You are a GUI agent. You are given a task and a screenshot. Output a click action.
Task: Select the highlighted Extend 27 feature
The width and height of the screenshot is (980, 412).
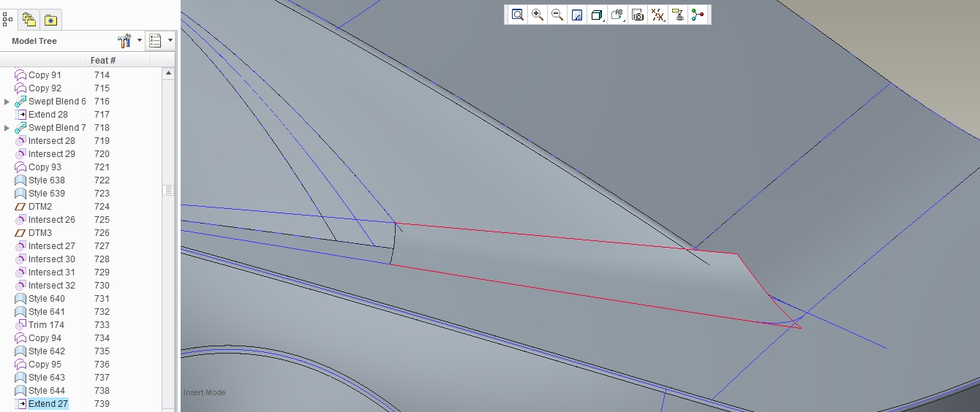pyautogui.click(x=48, y=404)
